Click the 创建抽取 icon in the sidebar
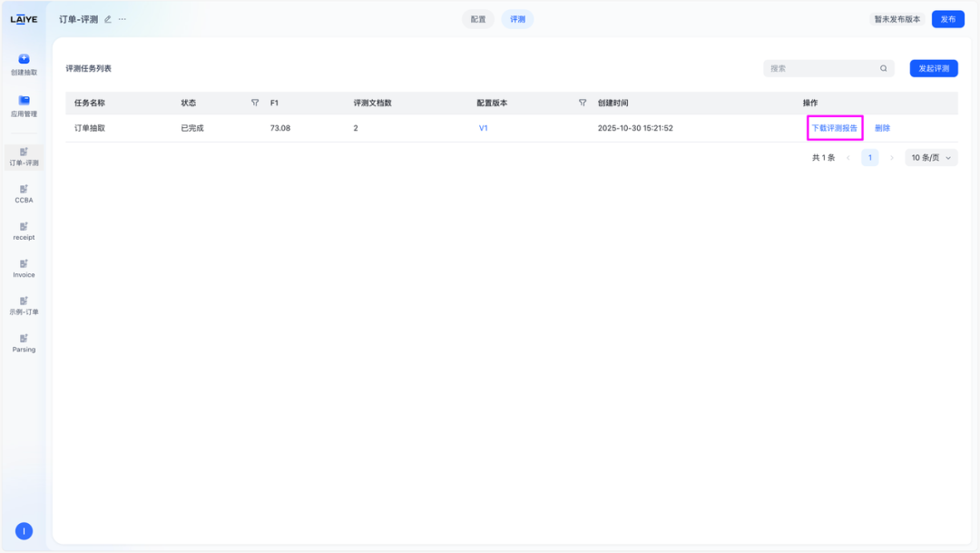The height and width of the screenshot is (553, 980). [23, 62]
